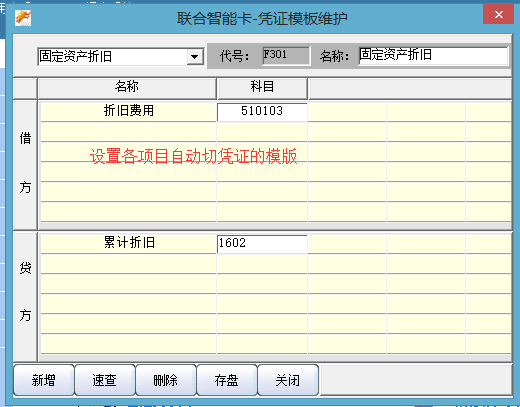Click the 名称 column header
The image size is (520, 407).
(127, 88)
